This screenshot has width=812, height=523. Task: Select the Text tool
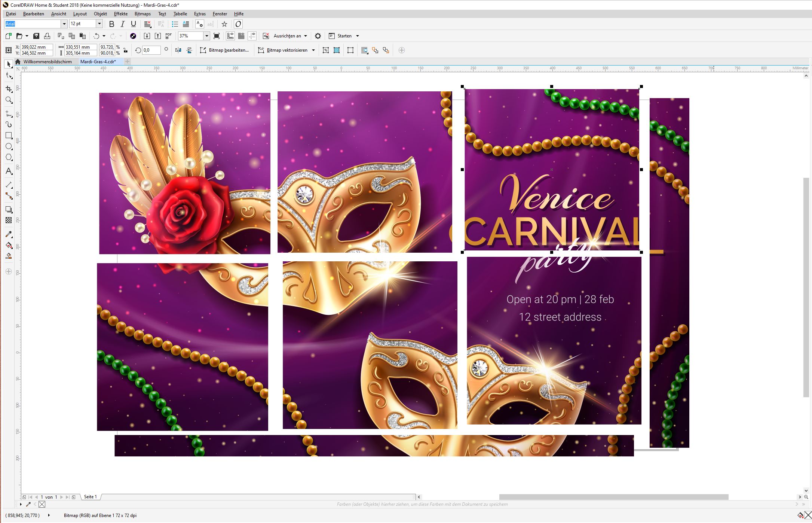[9, 171]
